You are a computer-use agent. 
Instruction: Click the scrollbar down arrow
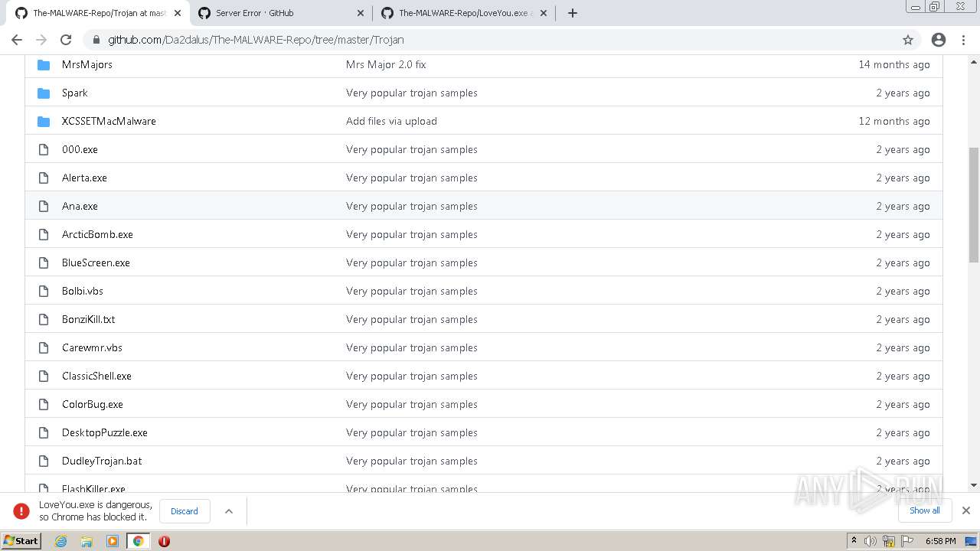974,485
